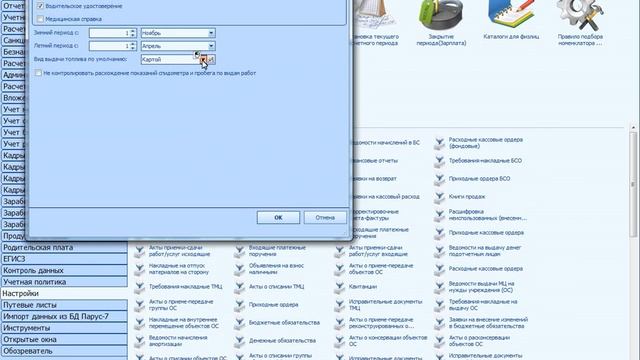The image size is (640, 360).
Task: Open Инструменты sidebar section
Action: (x=64, y=328)
